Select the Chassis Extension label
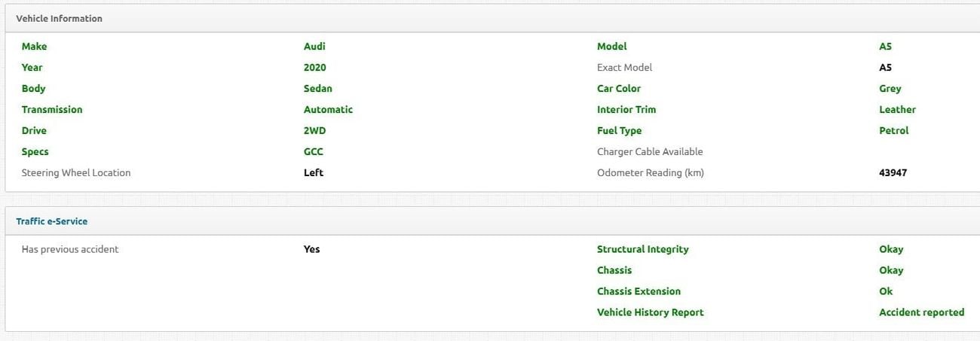The image size is (980, 341). pyautogui.click(x=639, y=291)
